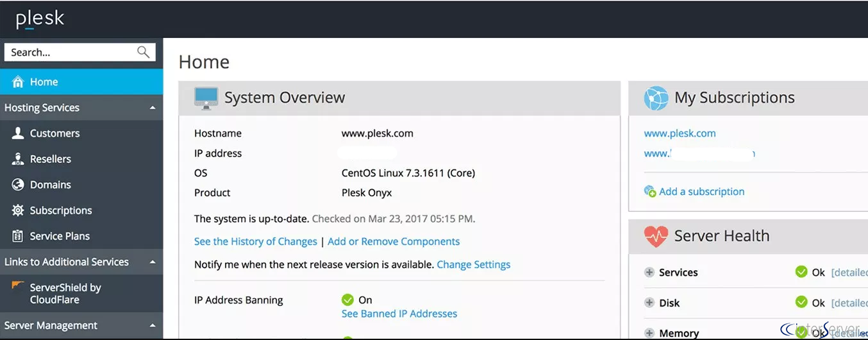Viewport: 868px width, 340px height.
Task: Click the Plesk logo in header
Action: pyautogui.click(x=40, y=19)
